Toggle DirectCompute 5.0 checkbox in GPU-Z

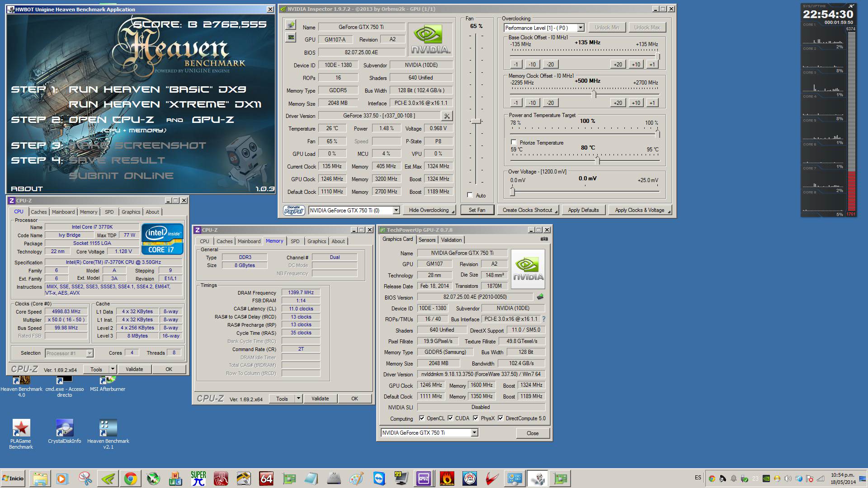[500, 418]
